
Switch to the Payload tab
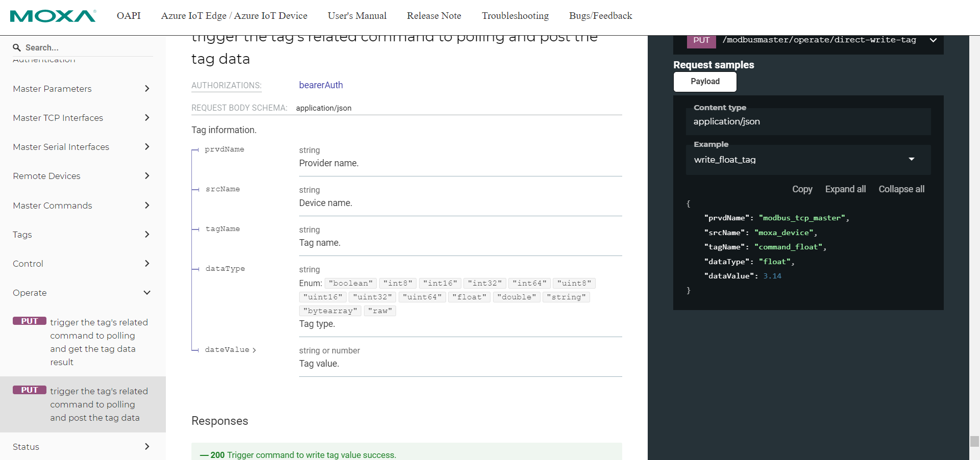[705, 82]
